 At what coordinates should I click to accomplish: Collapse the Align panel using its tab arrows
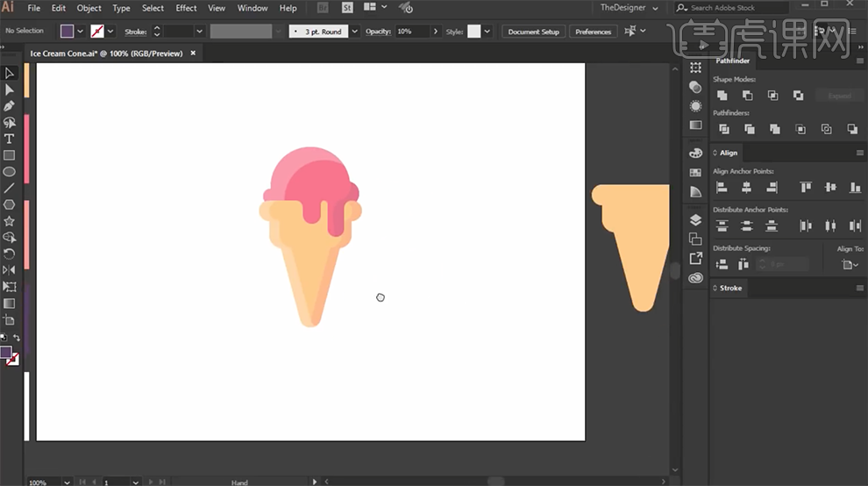pyautogui.click(x=716, y=153)
